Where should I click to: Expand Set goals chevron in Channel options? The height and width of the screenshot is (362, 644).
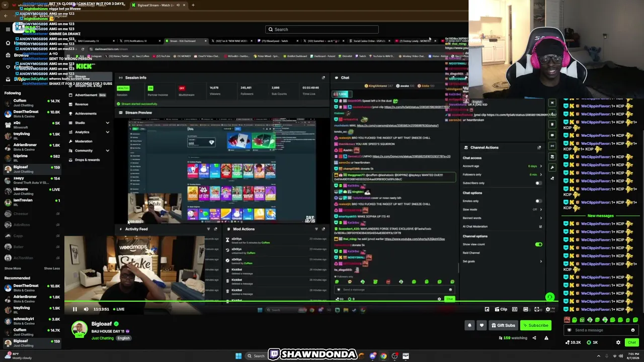point(541,261)
